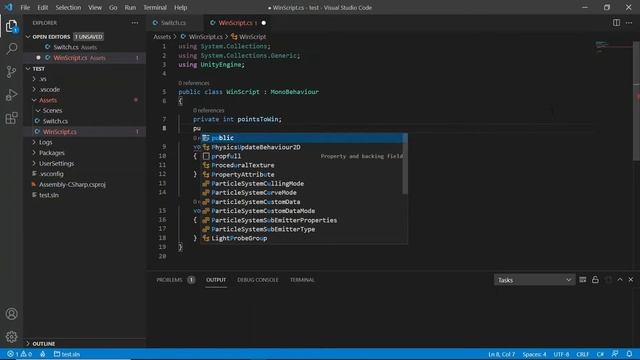Viewport: 640px width, 360px height.
Task: Click the editor vertical scrollbar
Action: click(636, 101)
